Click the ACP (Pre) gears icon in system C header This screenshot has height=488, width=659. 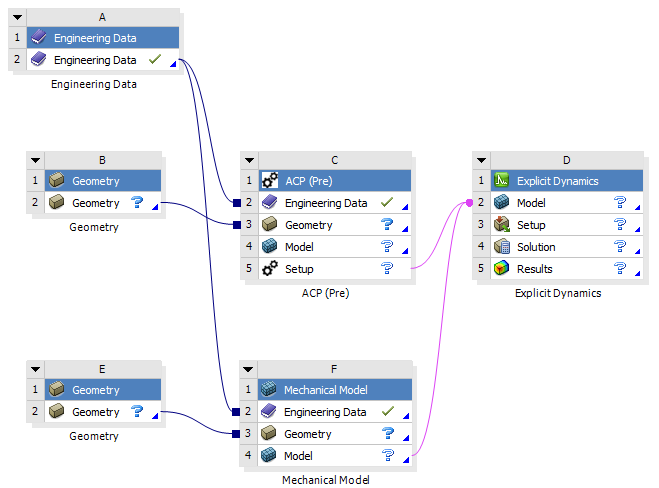(x=270, y=180)
